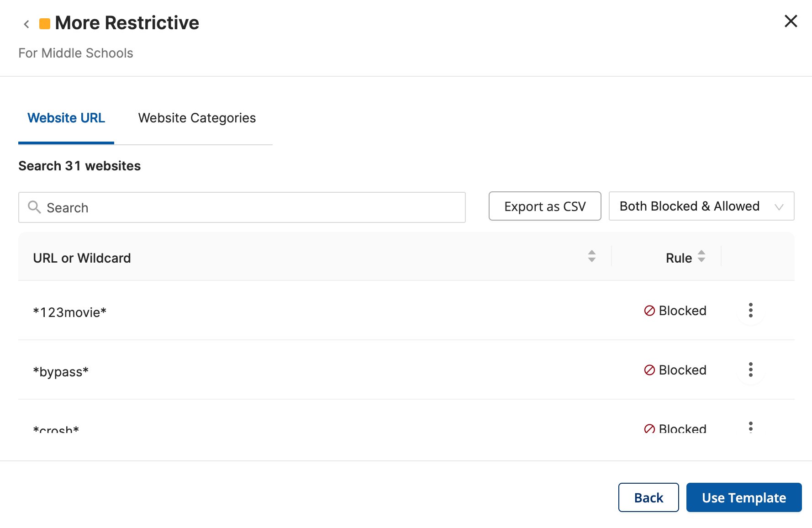Go back using the left chevron icon
812x528 pixels.
tap(26, 24)
